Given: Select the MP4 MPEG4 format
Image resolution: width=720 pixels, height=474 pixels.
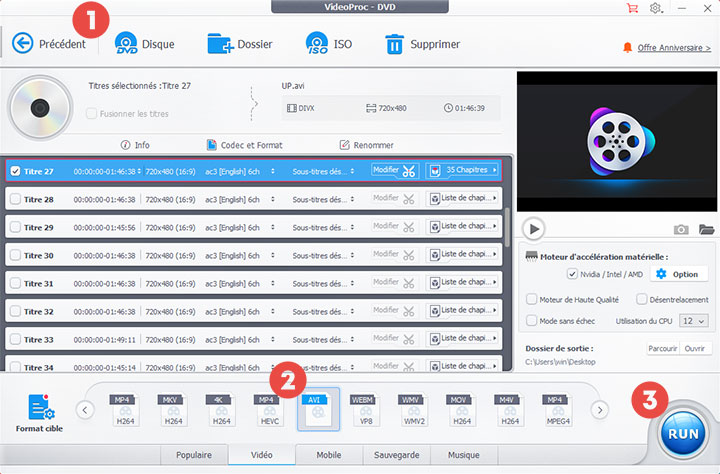Looking at the screenshot, I should [x=558, y=409].
